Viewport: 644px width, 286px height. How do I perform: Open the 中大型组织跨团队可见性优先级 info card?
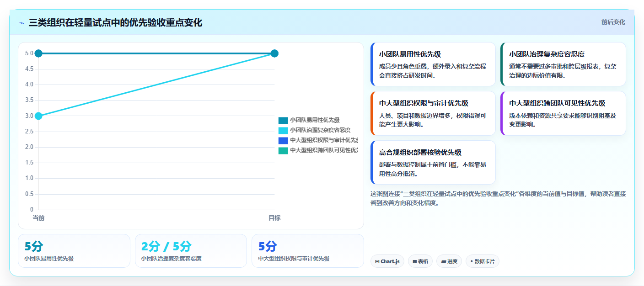click(563, 113)
